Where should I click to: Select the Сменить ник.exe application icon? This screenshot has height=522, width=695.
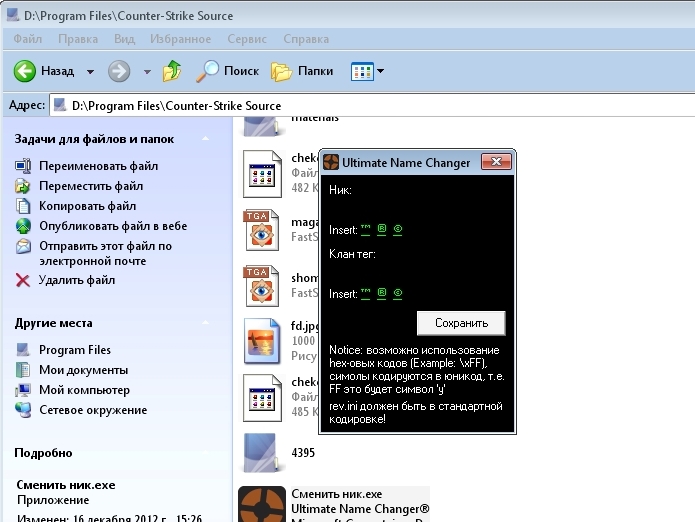pos(262,504)
